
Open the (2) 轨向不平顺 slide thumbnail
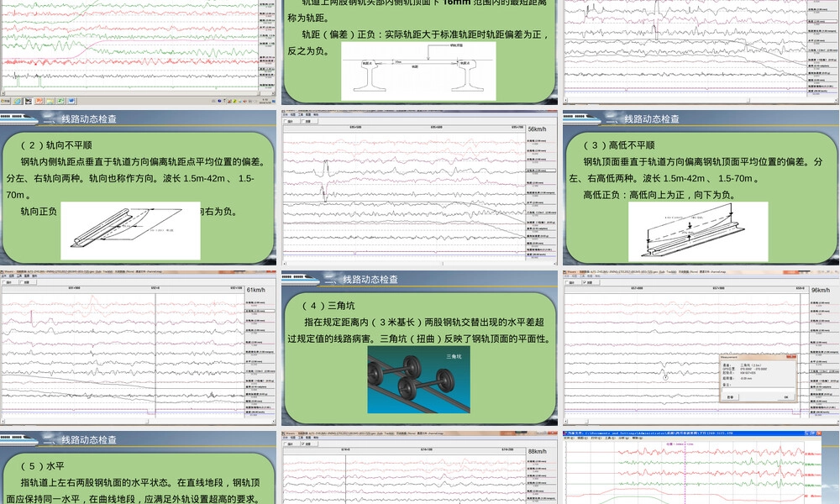point(139,187)
